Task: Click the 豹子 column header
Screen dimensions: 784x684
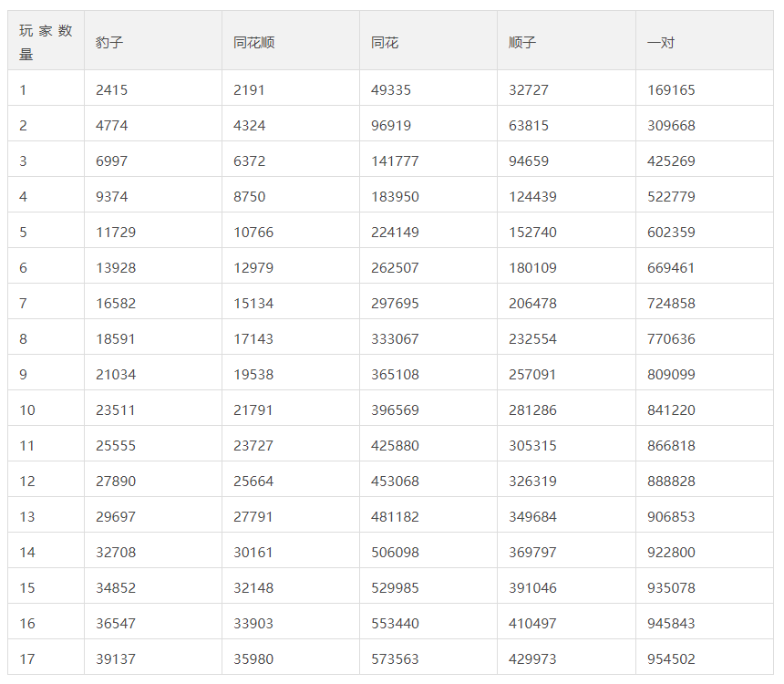Action: 108,43
